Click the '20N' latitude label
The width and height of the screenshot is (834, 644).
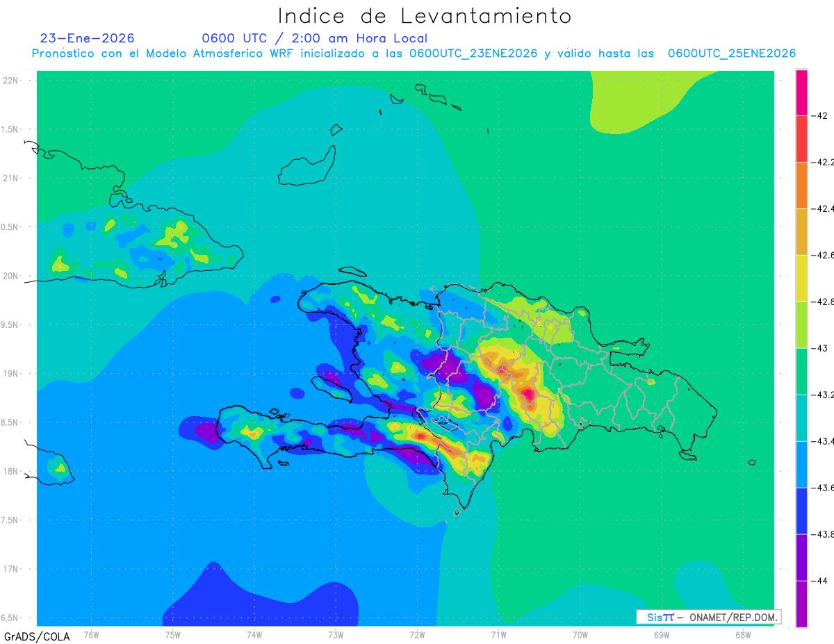12,276
